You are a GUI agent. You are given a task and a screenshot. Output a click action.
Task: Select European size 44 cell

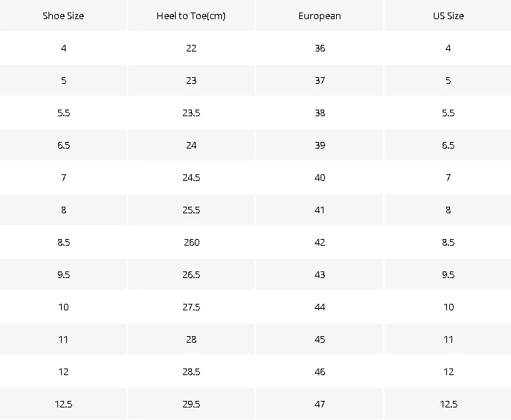[320, 307]
